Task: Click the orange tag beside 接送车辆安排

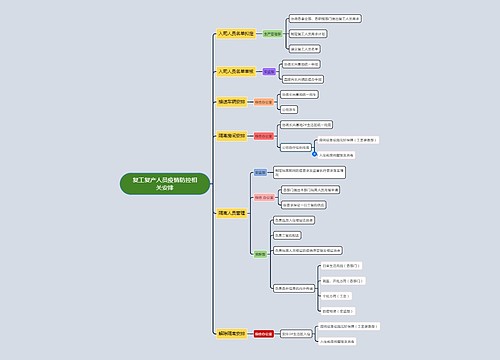Action: [264, 102]
